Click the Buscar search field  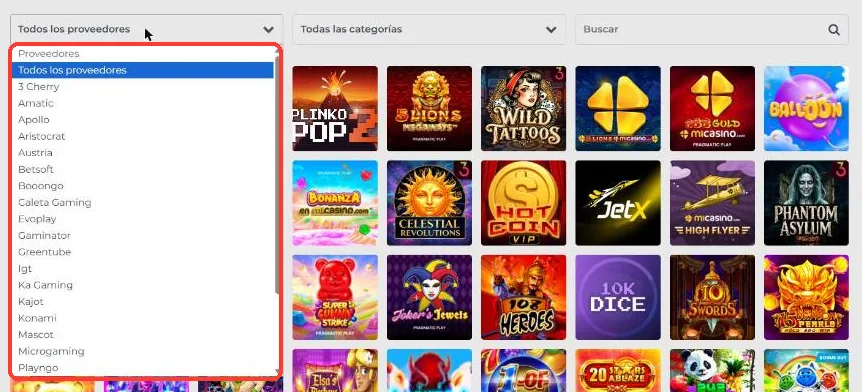(712, 29)
